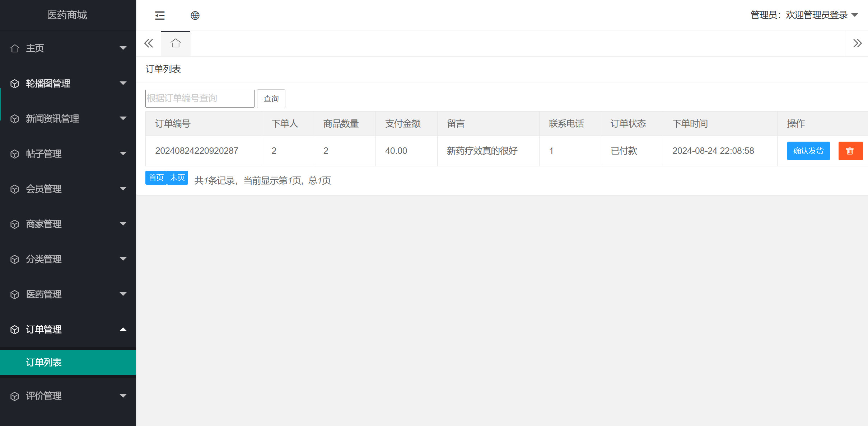Expand the 新闻资讯管理 menu arrow
The height and width of the screenshot is (426, 868).
[x=123, y=118]
